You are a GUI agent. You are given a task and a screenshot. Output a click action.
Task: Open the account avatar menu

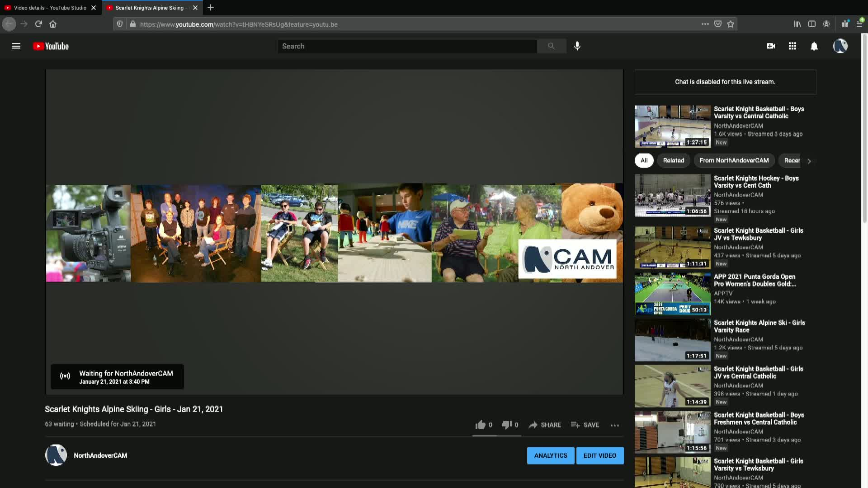pos(840,46)
